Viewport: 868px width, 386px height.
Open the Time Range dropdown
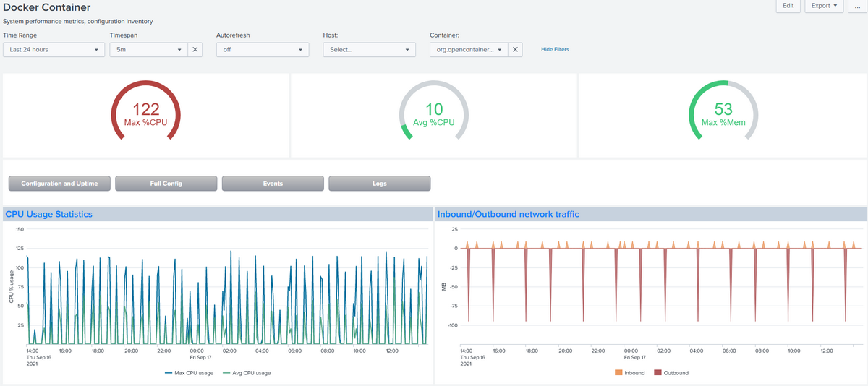(54, 50)
